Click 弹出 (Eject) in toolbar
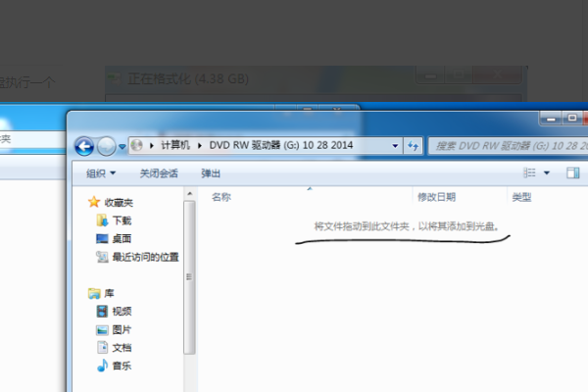Image resolution: width=588 pixels, height=392 pixels. [211, 173]
